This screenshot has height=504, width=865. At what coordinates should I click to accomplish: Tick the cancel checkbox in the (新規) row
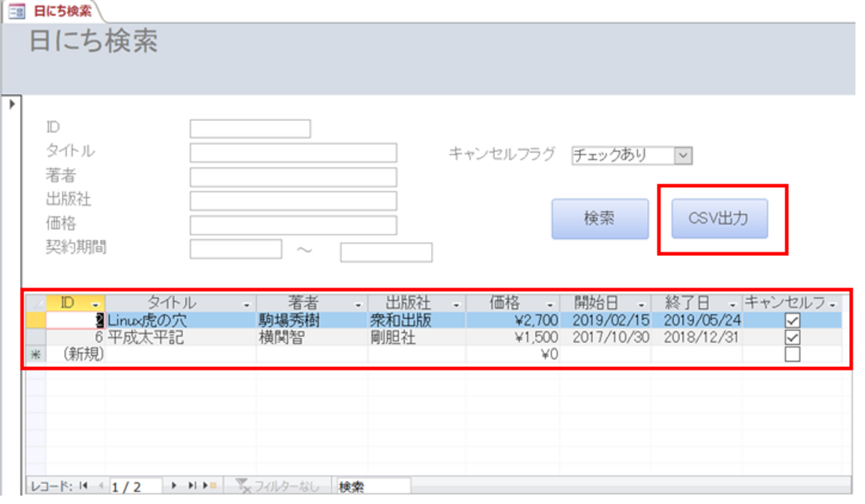pyautogui.click(x=792, y=354)
